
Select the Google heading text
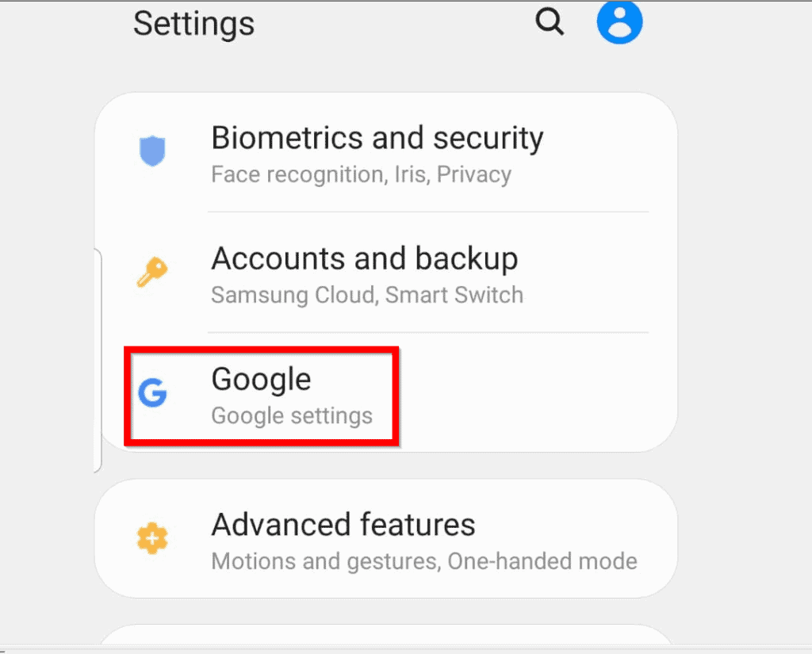(x=261, y=379)
